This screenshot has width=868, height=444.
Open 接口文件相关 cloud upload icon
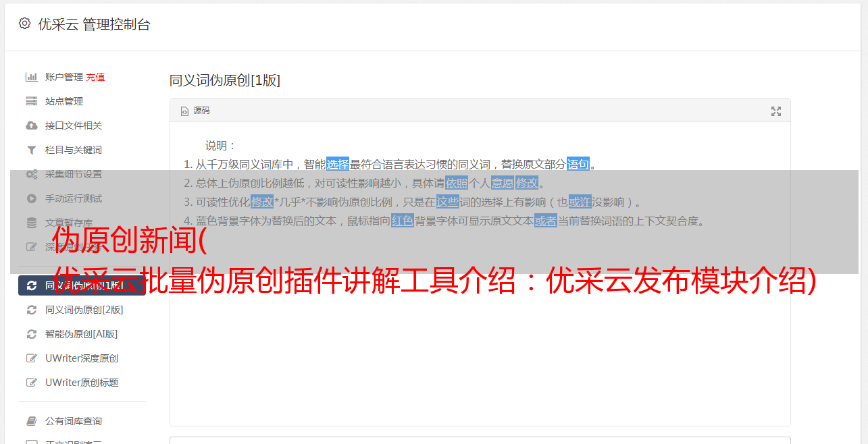tap(31, 126)
